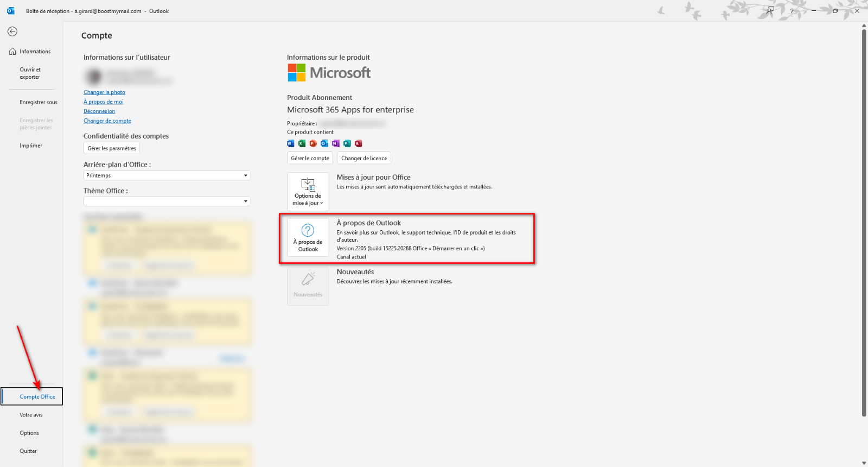Viewport: 868px width, 467px height.
Task: Click the vertical scrollbar thumb
Action: click(x=864, y=223)
